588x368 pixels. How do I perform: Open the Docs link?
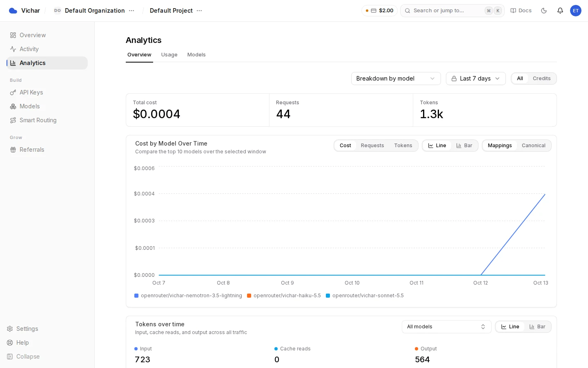(521, 11)
